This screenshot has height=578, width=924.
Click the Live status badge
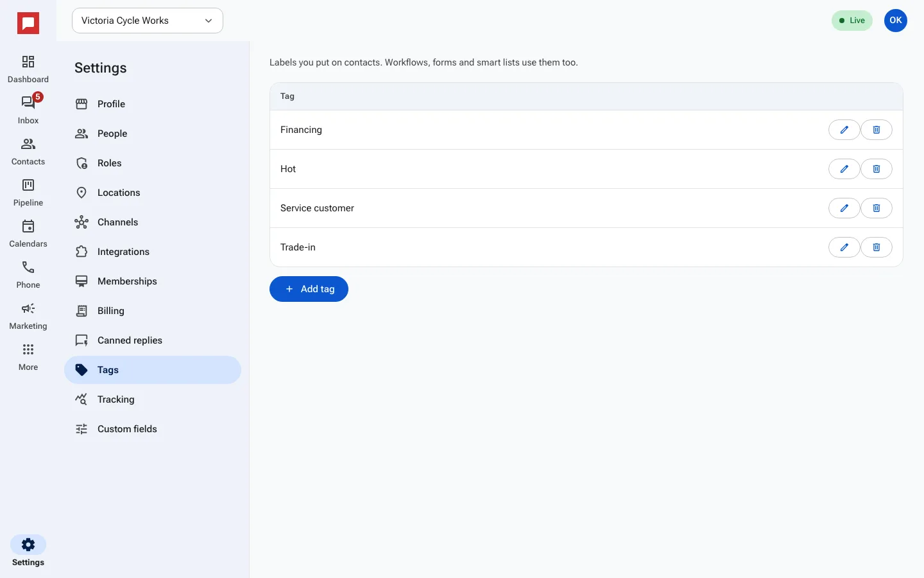click(852, 21)
